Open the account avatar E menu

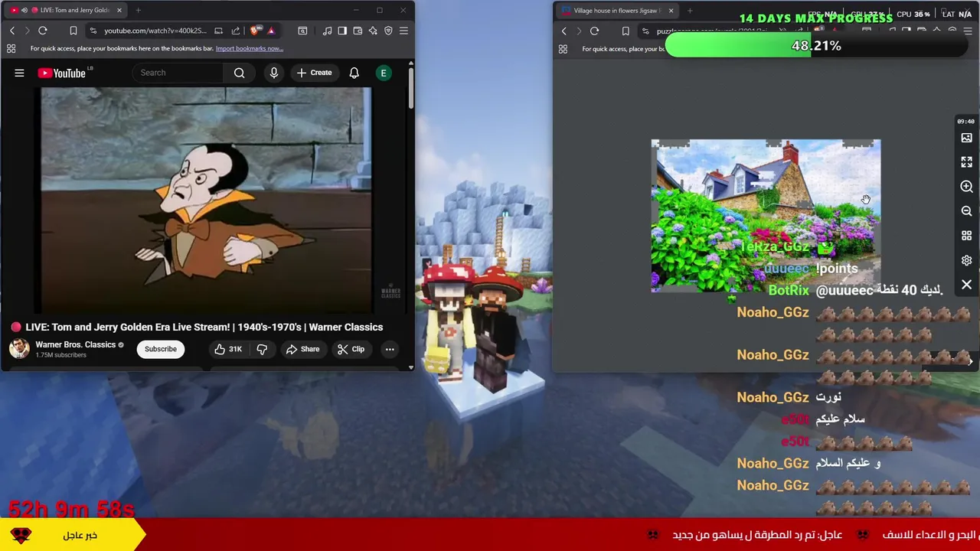click(384, 73)
